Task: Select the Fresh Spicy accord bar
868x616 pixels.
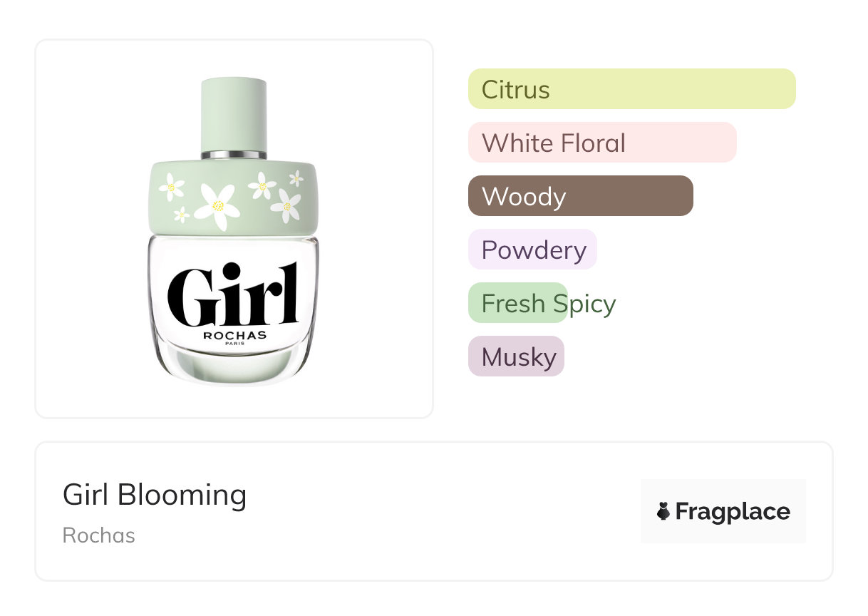Action: (x=518, y=303)
